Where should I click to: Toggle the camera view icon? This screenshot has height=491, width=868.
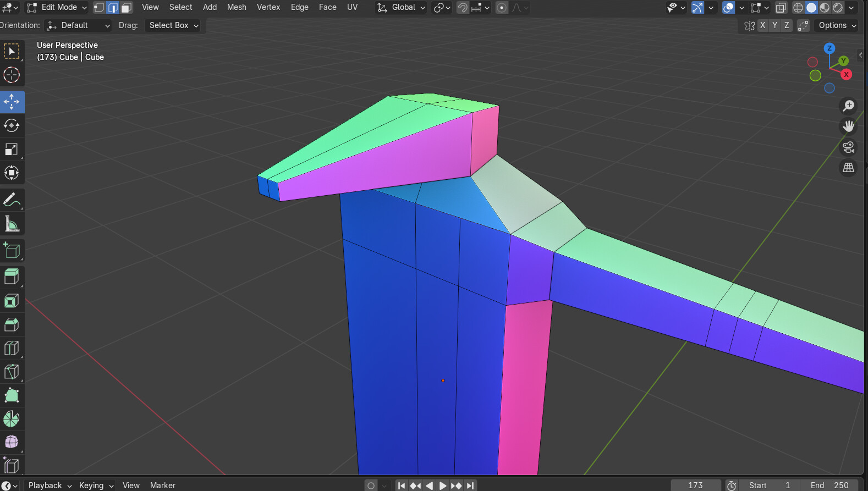pyautogui.click(x=849, y=147)
